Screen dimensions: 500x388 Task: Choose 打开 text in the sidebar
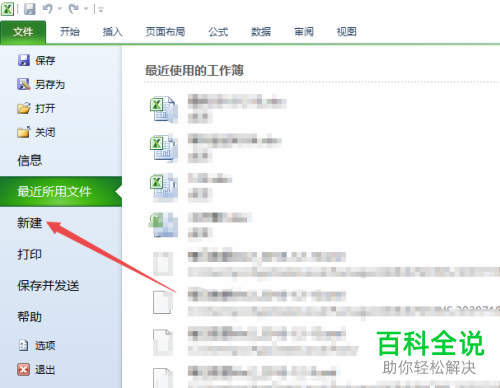(x=45, y=108)
